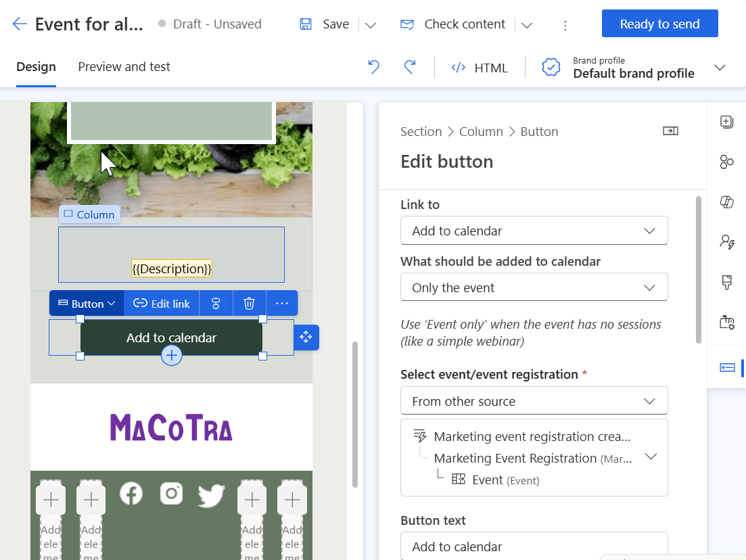The width and height of the screenshot is (746, 560).
Task: Click the Instagram icon in footer
Action: (x=171, y=494)
